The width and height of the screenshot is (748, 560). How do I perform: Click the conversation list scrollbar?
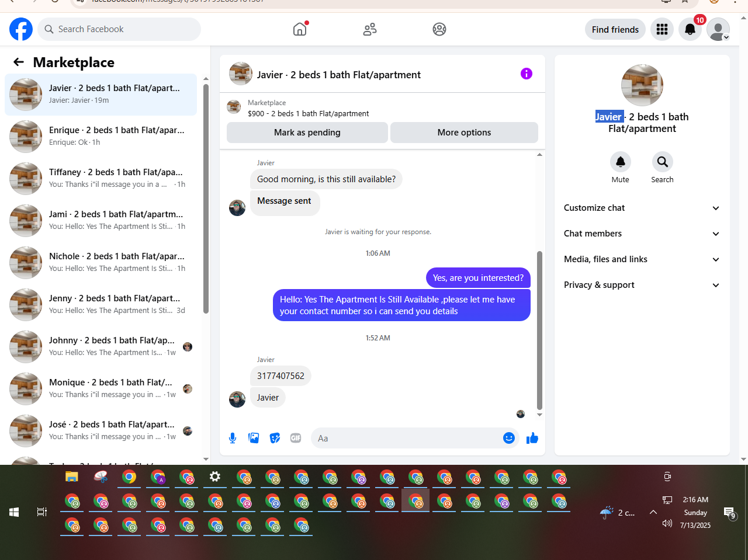pyautogui.click(x=206, y=199)
